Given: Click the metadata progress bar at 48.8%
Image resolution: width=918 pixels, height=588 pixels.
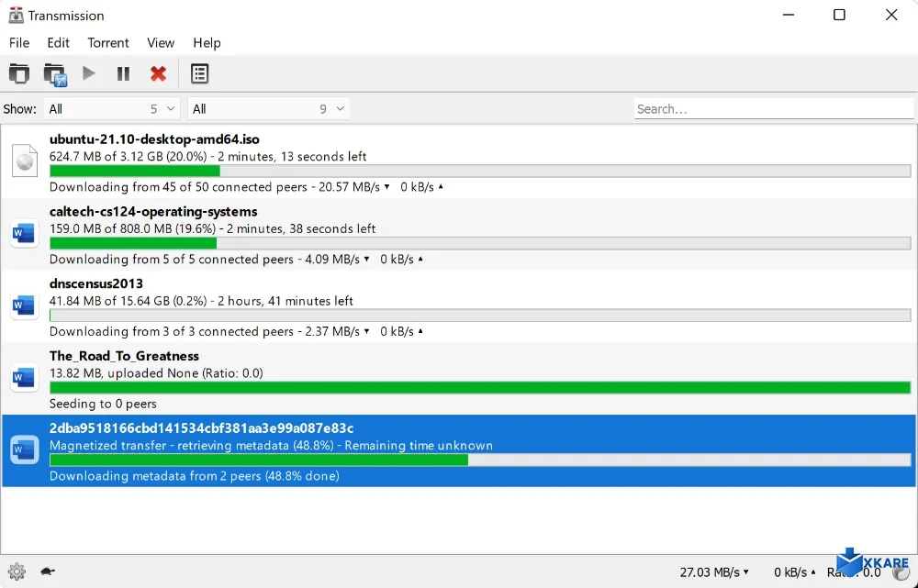Looking at the screenshot, I should [480, 460].
